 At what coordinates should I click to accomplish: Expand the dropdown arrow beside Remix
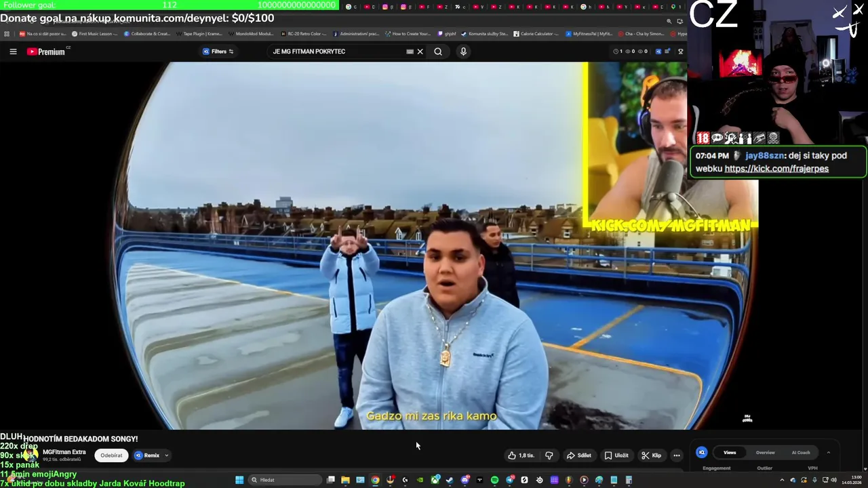pos(166,455)
